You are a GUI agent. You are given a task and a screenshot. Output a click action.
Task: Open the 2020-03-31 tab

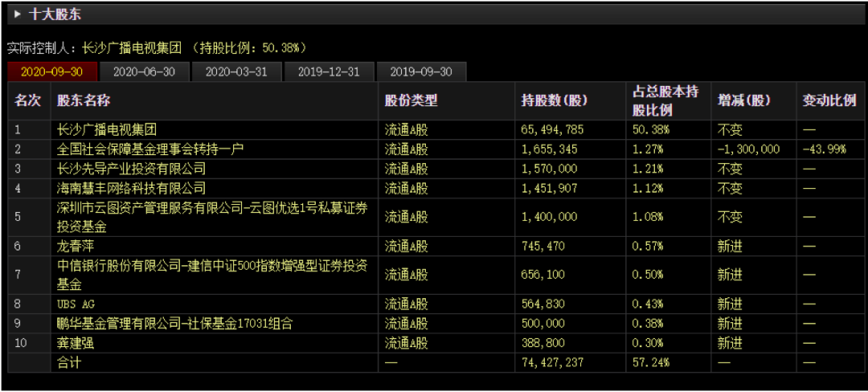(x=236, y=72)
